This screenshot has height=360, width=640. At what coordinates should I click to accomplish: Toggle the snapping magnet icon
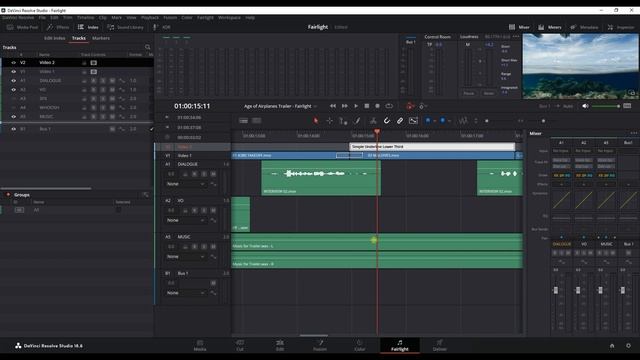(387, 121)
